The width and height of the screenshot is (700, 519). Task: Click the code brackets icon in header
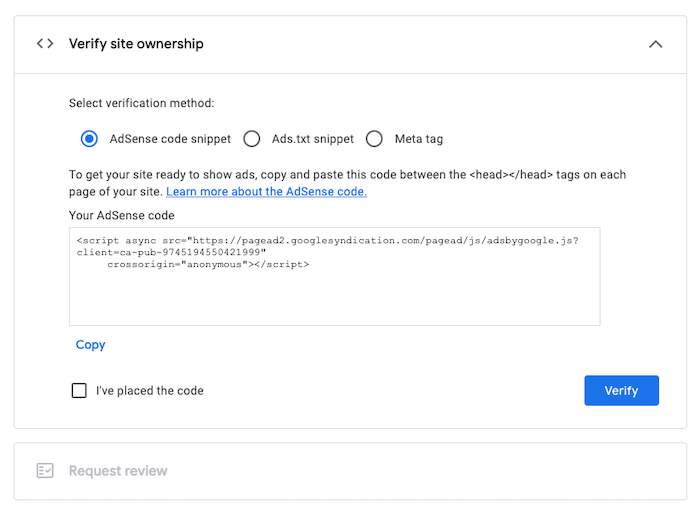point(45,44)
